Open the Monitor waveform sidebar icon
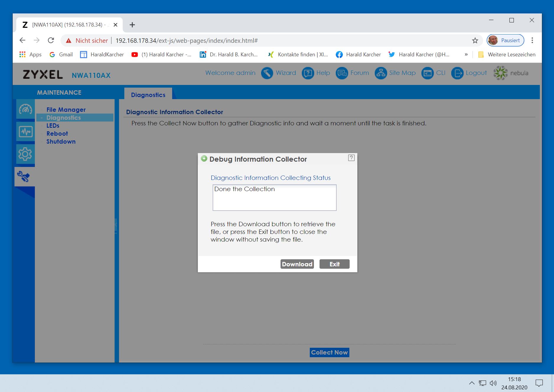Viewport: 554px width, 392px height. [25, 132]
